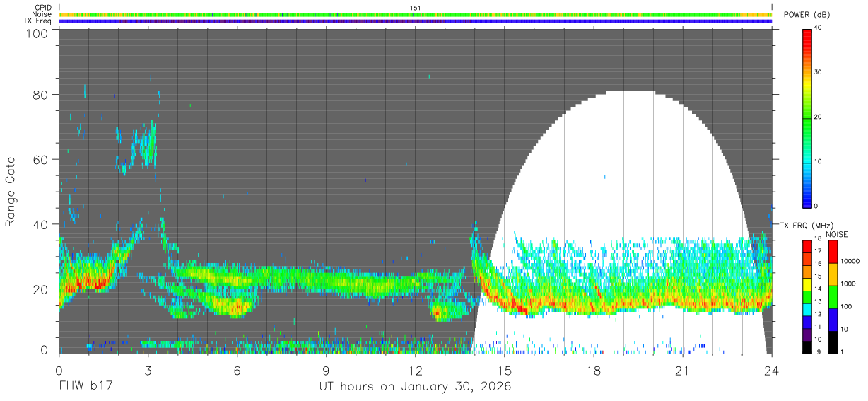Click the 'Range Gate' axis label
868x401 pixels.
[11, 191]
